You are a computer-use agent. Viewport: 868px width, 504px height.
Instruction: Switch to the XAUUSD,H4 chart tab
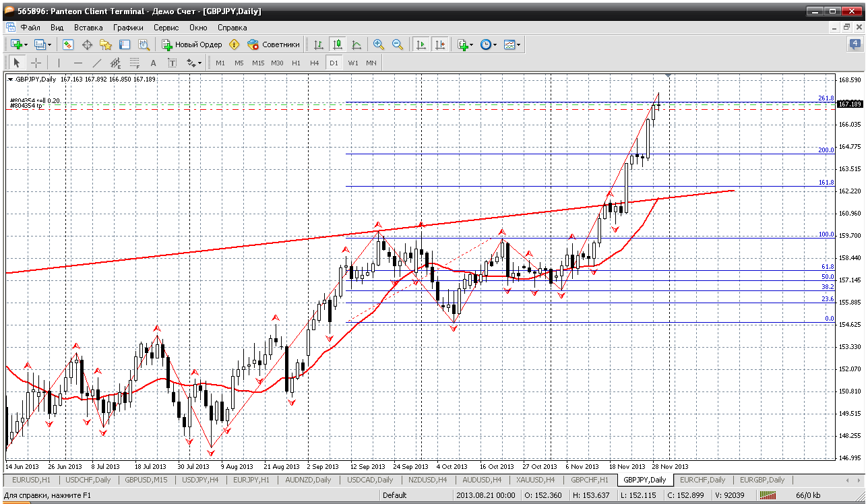[x=536, y=480]
